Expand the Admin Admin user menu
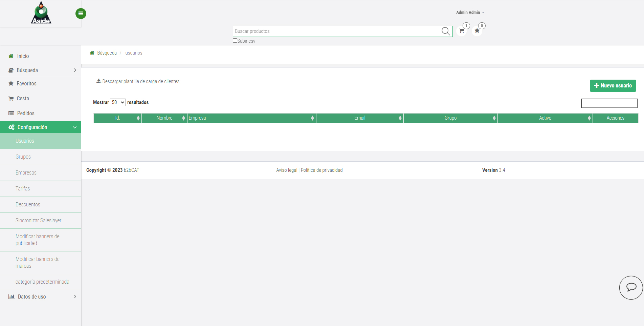 click(470, 13)
